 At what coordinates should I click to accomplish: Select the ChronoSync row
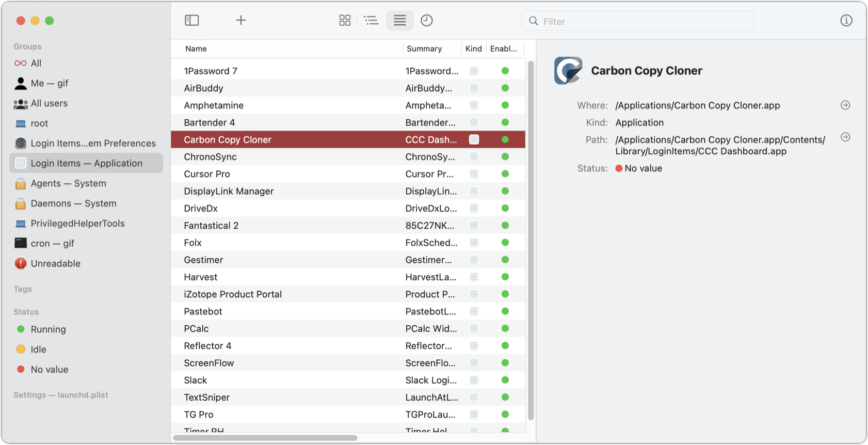tap(210, 157)
